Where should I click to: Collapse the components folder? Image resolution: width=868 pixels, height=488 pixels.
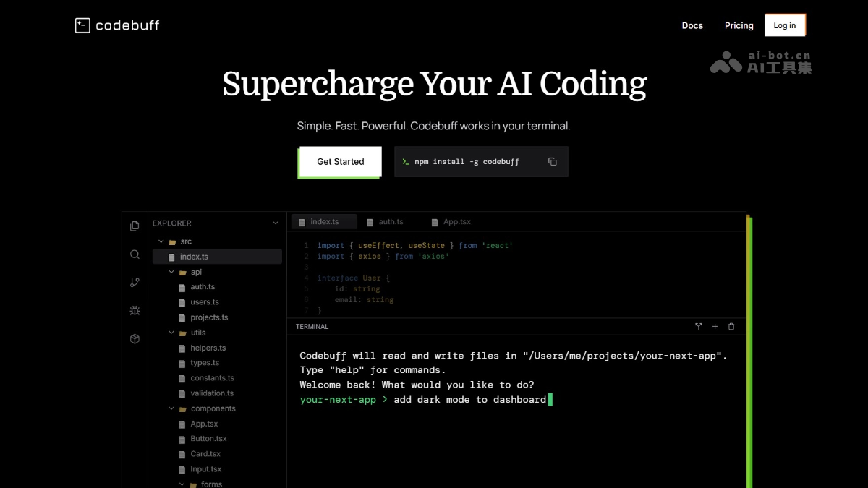pos(171,408)
